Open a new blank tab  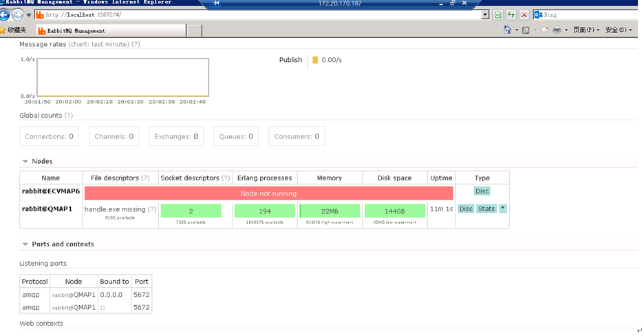click(x=195, y=30)
